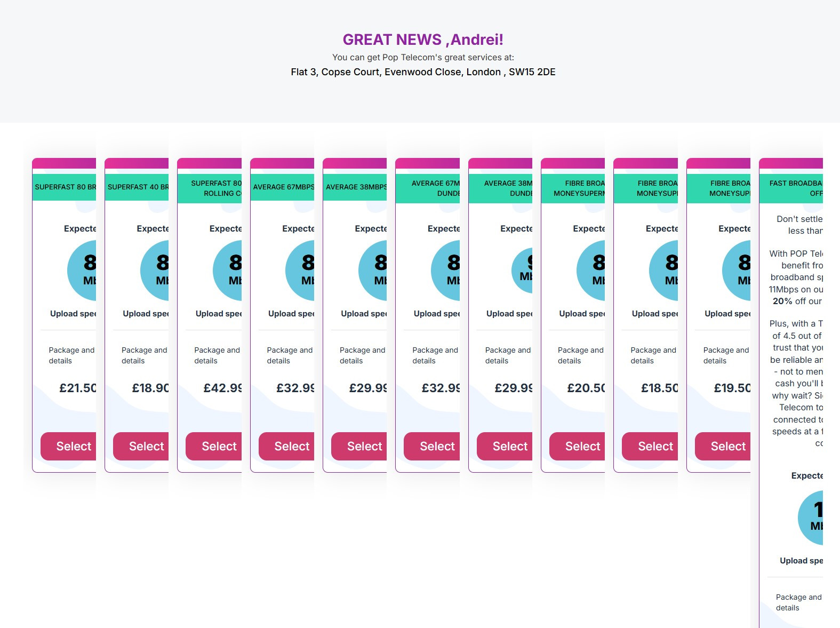Click the Superfast 40 green header
This screenshot has width=840, height=628.
coord(137,187)
